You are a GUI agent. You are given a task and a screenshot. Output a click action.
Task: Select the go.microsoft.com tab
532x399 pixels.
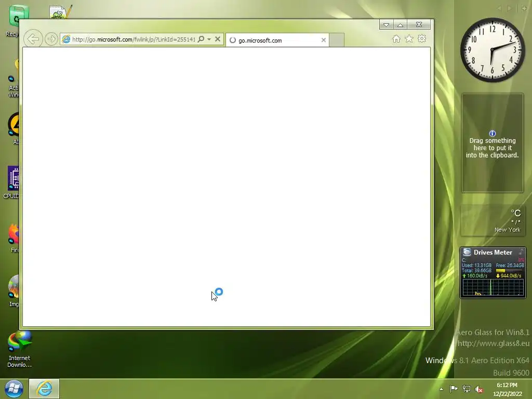click(277, 41)
